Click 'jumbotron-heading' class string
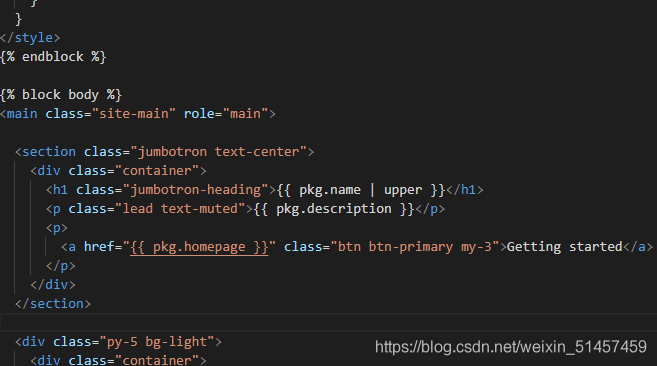The height and width of the screenshot is (366, 657). coord(195,190)
